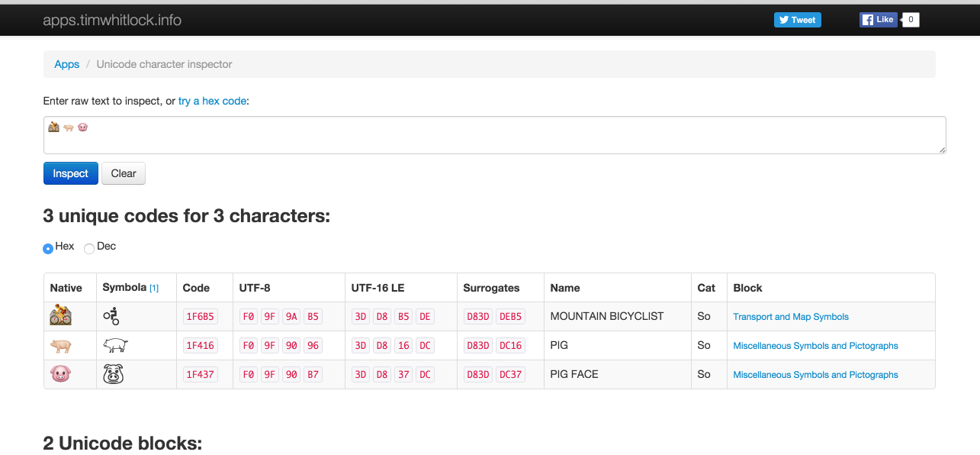
Task: Click the native pig emoji in table
Action: tap(60, 346)
